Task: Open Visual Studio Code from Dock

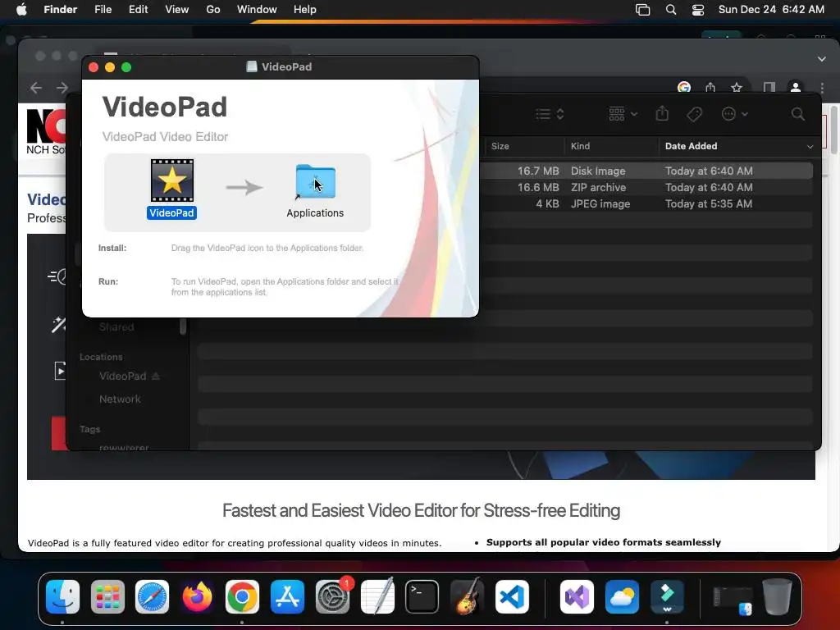Action: [x=512, y=596]
